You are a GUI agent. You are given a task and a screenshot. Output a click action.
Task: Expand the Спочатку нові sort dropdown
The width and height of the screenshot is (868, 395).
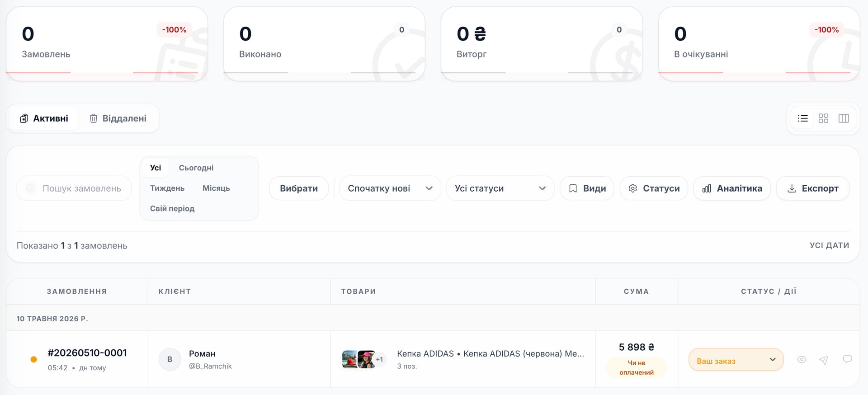(390, 188)
